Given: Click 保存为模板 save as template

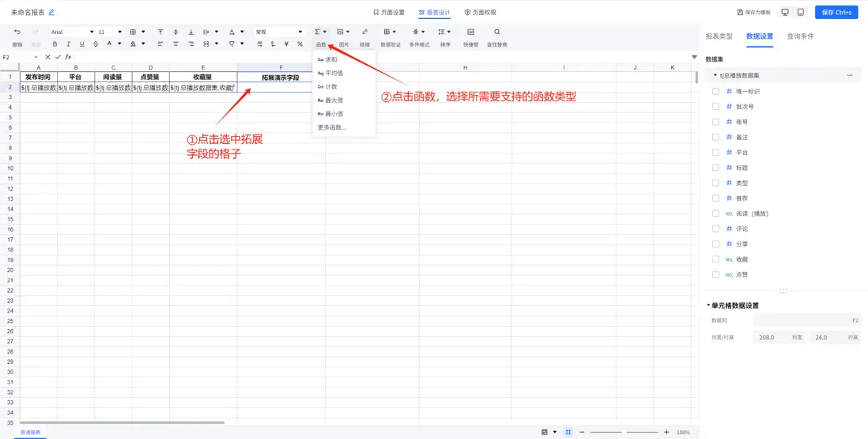Looking at the screenshot, I should point(754,12).
